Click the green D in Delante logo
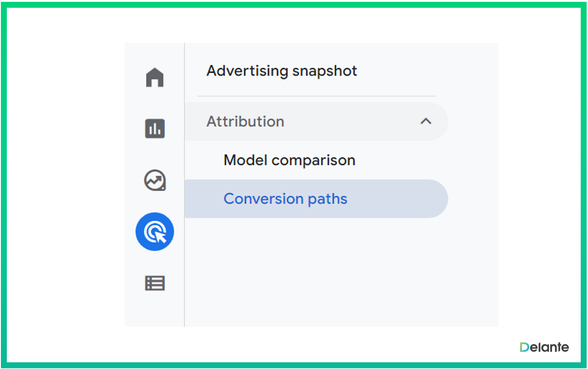 pos(524,347)
